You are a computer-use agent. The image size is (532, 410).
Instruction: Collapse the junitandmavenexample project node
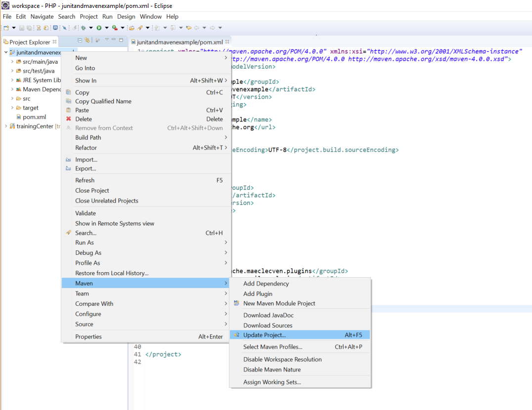tap(6, 52)
